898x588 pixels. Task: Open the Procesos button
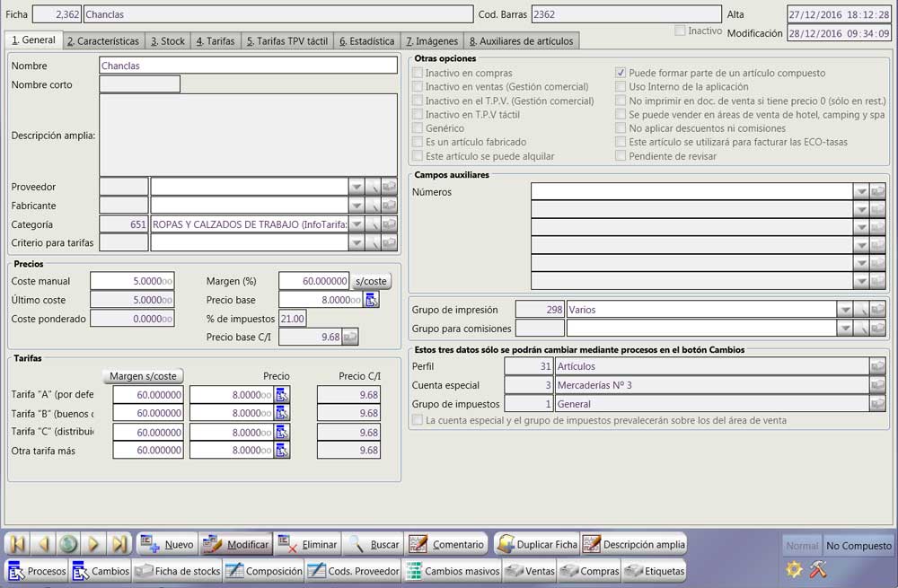(37, 571)
